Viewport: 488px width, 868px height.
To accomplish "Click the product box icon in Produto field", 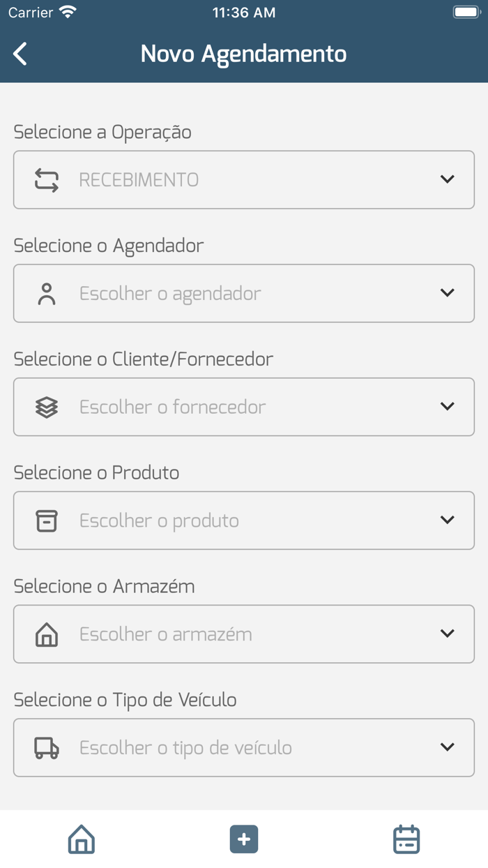I will 46,521.
